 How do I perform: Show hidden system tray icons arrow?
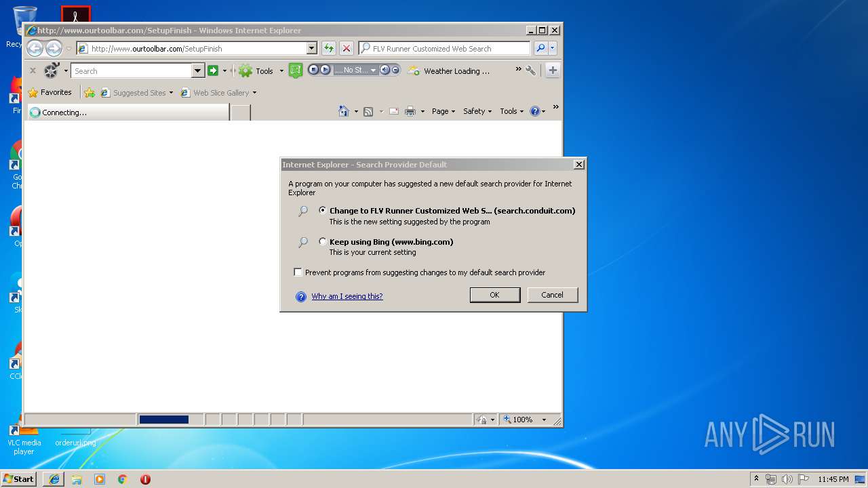756,479
